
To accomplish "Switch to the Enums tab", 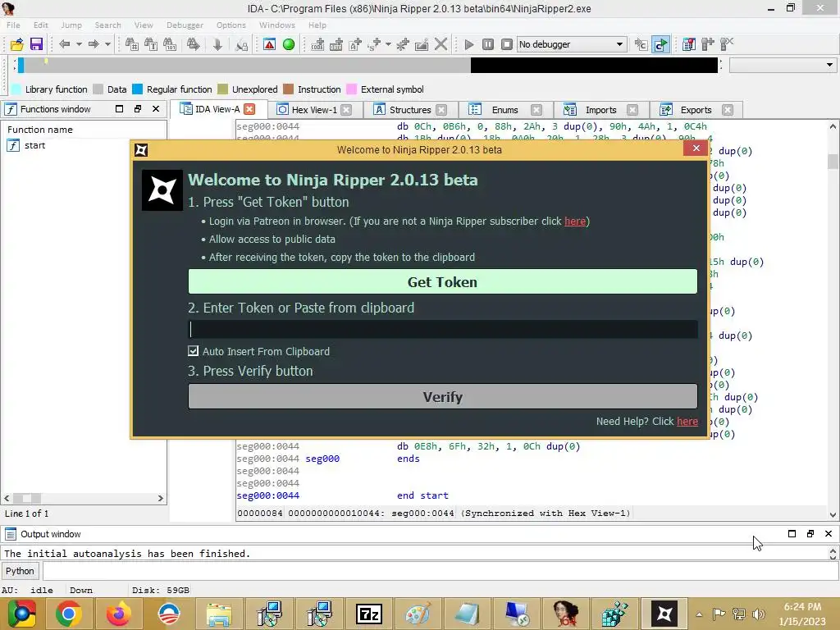I will 504,110.
